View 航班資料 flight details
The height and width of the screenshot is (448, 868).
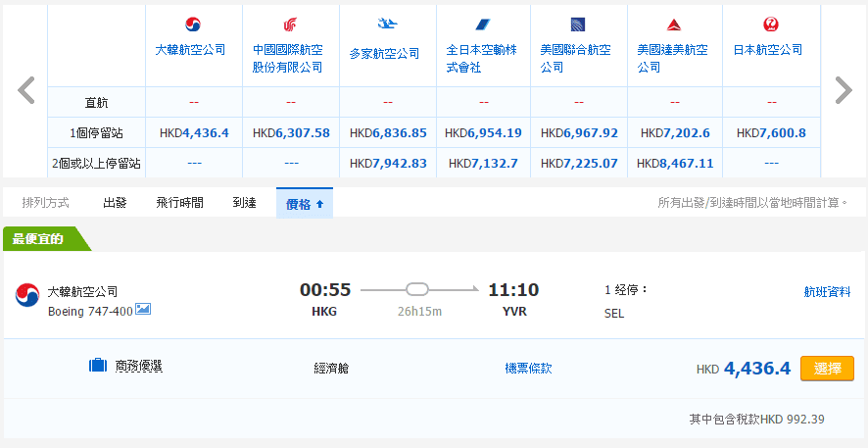[x=827, y=291]
